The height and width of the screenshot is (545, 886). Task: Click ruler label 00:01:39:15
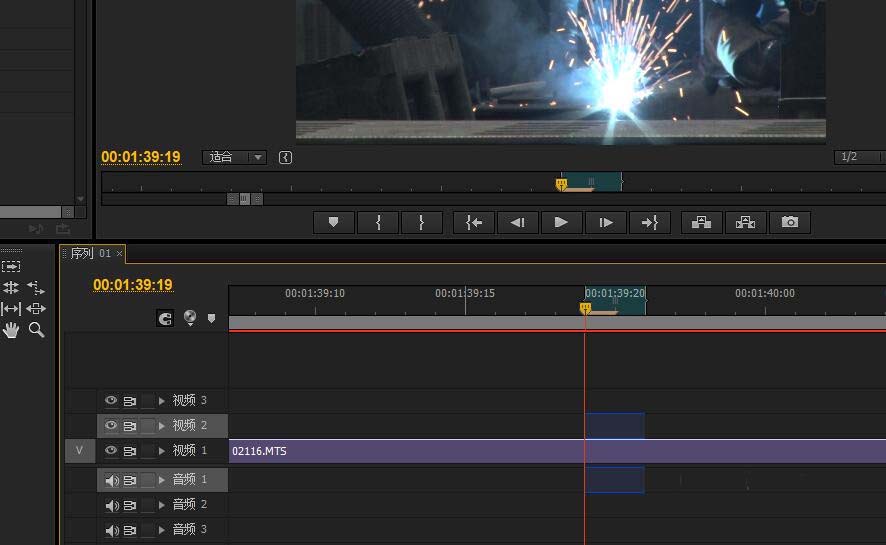point(465,294)
